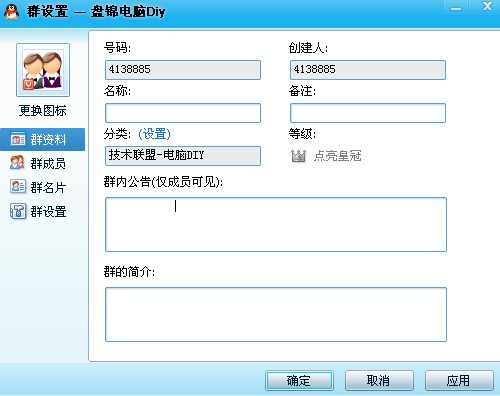Click 更换图标 to change group icon
This screenshot has height=396, width=500.
click(x=43, y=111)
